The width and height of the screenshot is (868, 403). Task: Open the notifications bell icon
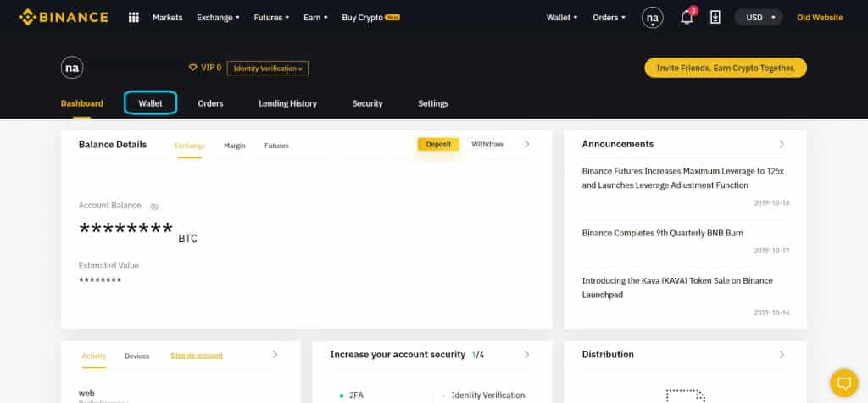coord(687,18)
